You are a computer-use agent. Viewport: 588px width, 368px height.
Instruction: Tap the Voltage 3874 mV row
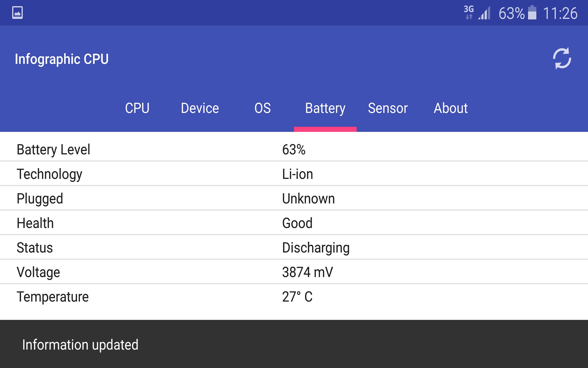(294, 272)
